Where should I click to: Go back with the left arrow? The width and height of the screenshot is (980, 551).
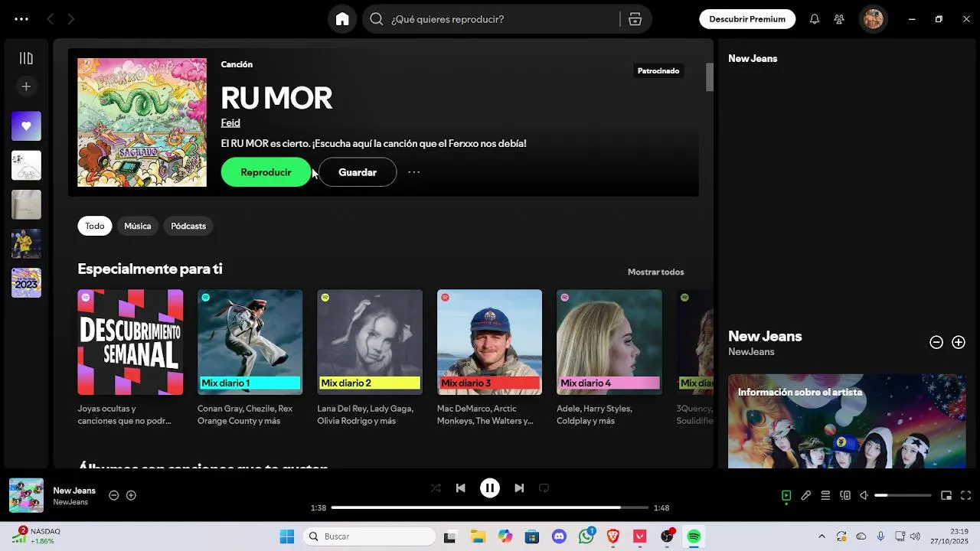pyautogui.click(x=51, y=19)
